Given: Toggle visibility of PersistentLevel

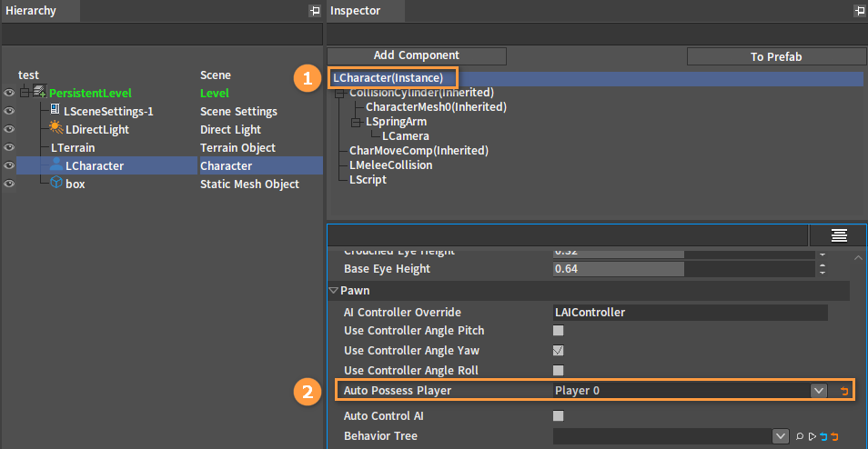Looking at the screenshot, I should click(9, 93).
